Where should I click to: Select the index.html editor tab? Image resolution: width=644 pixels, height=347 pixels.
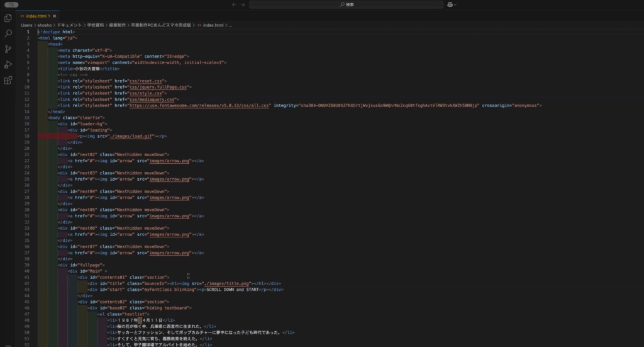(x=36, y=15)
